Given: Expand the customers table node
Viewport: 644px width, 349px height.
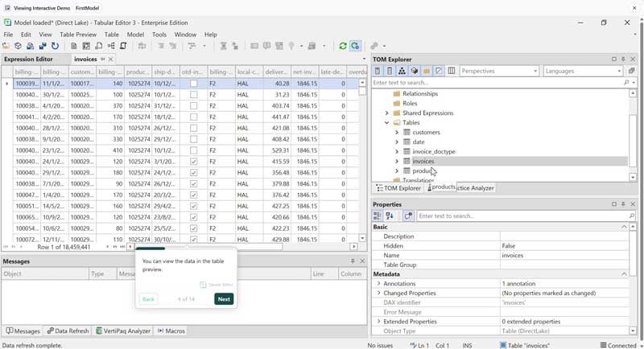Looking at the screenshot, I should [397, 132].
